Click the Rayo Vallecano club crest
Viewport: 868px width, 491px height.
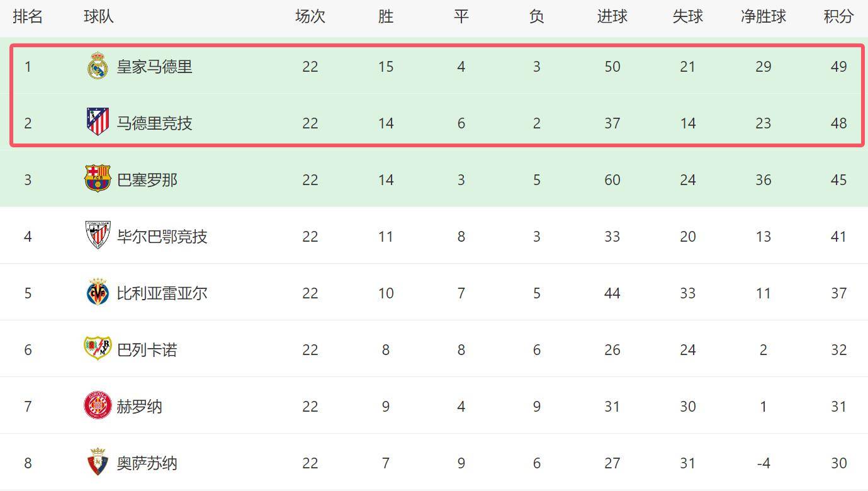coord(98,348)
